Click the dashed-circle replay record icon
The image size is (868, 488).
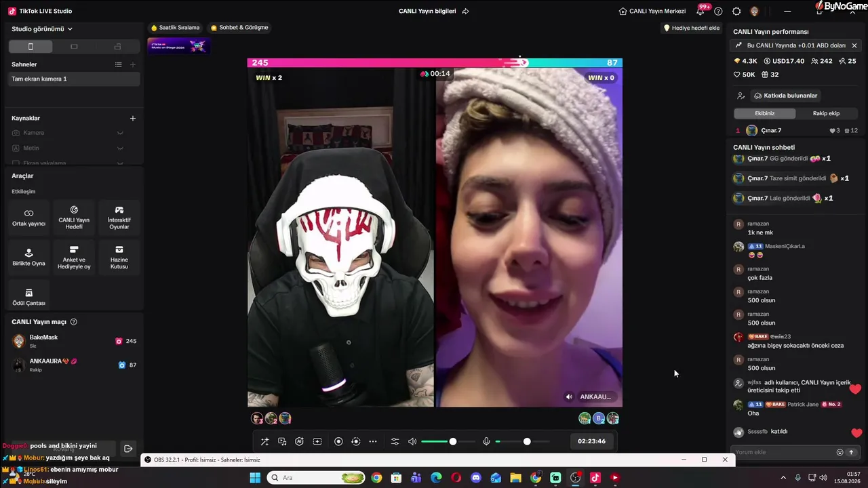(355, 441)
